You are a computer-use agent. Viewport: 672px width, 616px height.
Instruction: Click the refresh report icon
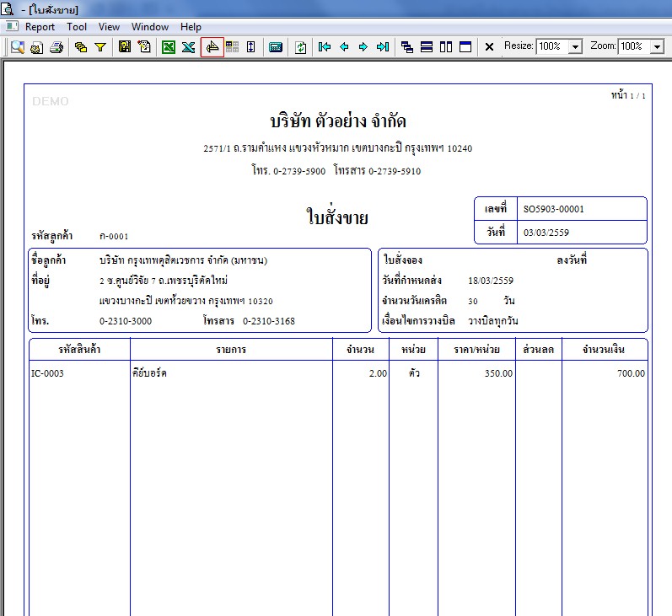301,47
